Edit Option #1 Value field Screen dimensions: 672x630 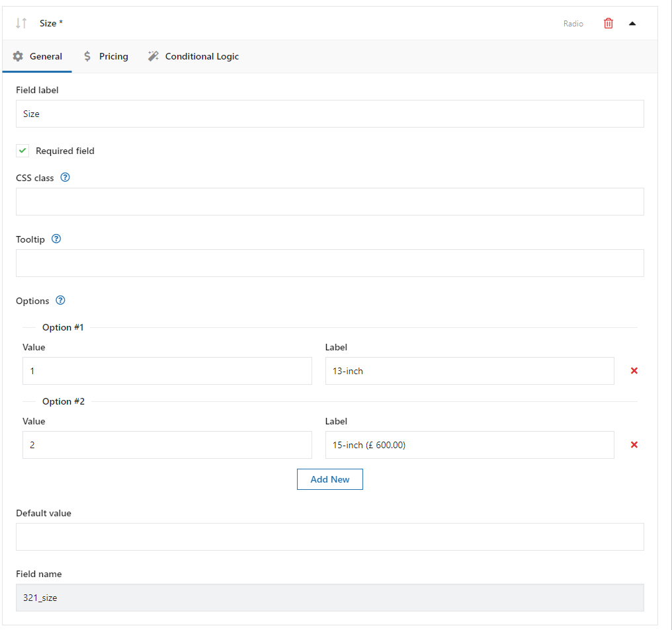click(167, 371)
